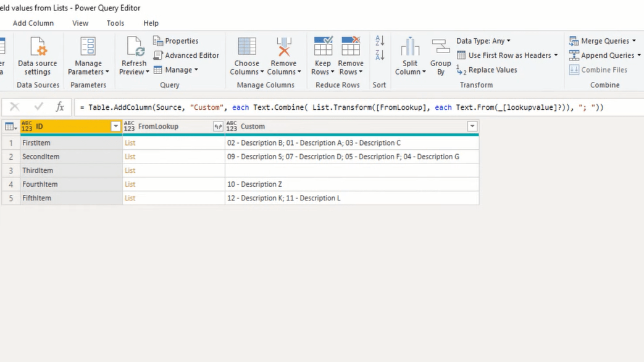Select row number 3 header

[x=11, y=170]
